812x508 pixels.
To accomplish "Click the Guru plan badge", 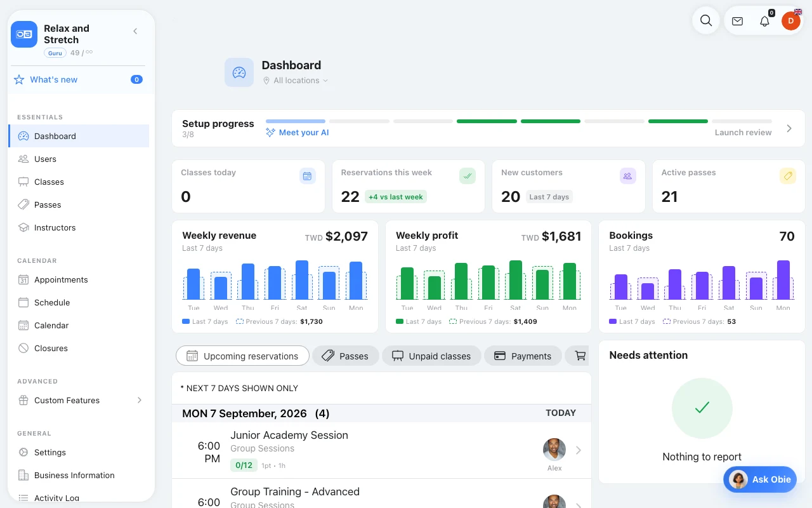I will 55,53.
